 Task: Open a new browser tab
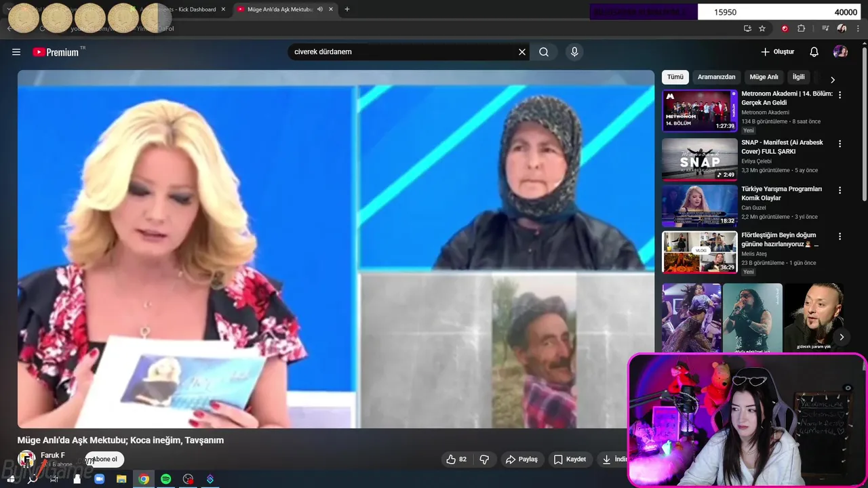[347, 9]
